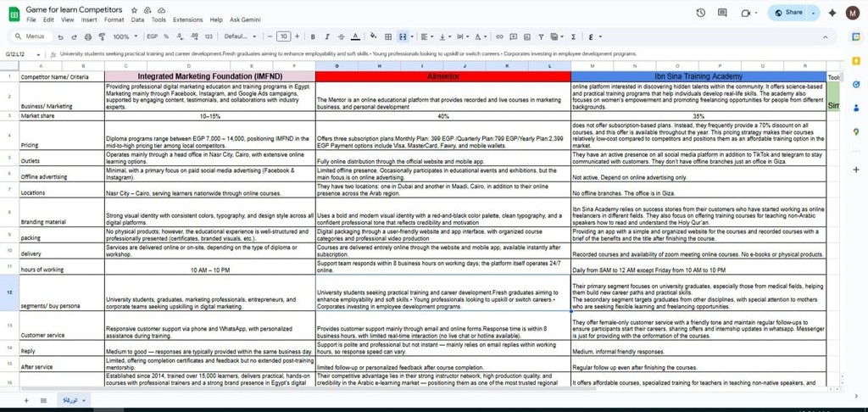
Task: Format as currency EGP
Action: click(x=153, y=36)
